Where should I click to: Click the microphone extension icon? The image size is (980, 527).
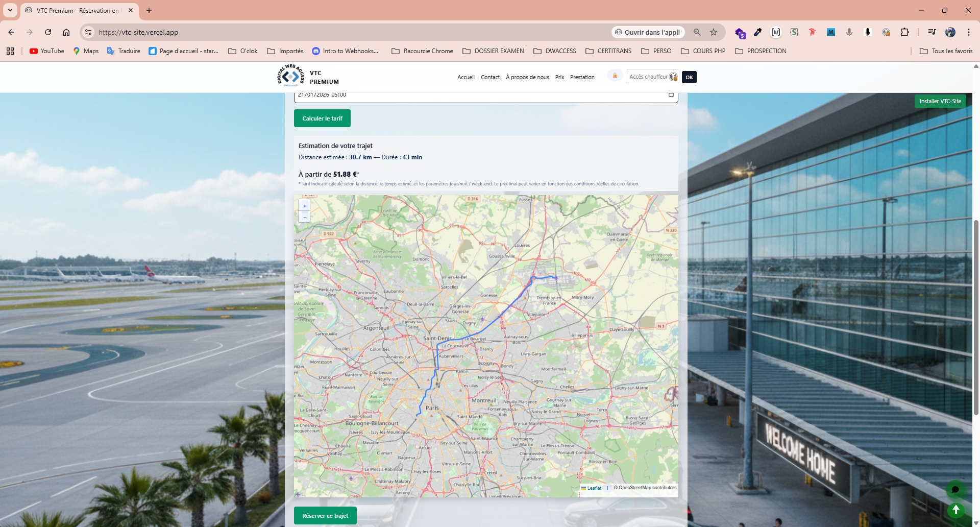[x=867, y=32]
